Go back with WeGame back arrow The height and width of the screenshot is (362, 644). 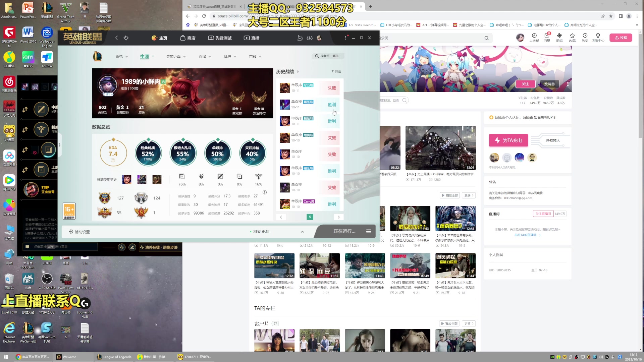pyautogui.click(x=116, y=38)
